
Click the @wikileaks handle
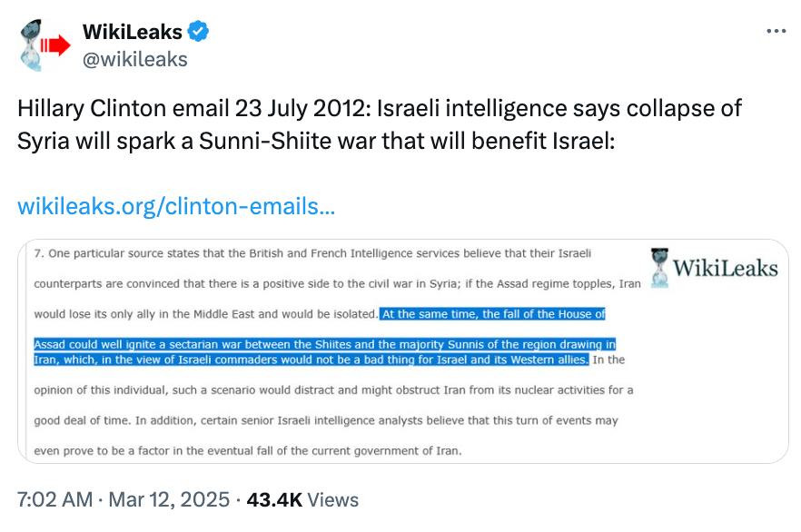(x=134, y=59)
